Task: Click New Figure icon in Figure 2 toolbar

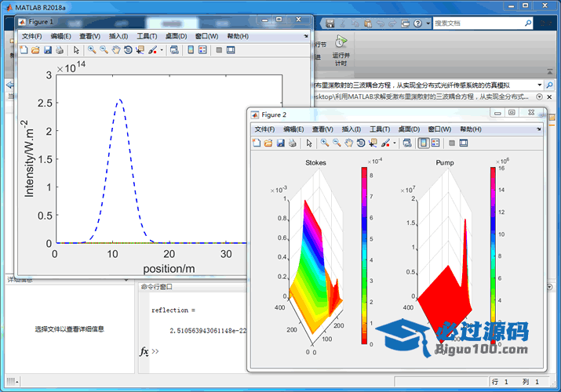Action: point(257,143)
